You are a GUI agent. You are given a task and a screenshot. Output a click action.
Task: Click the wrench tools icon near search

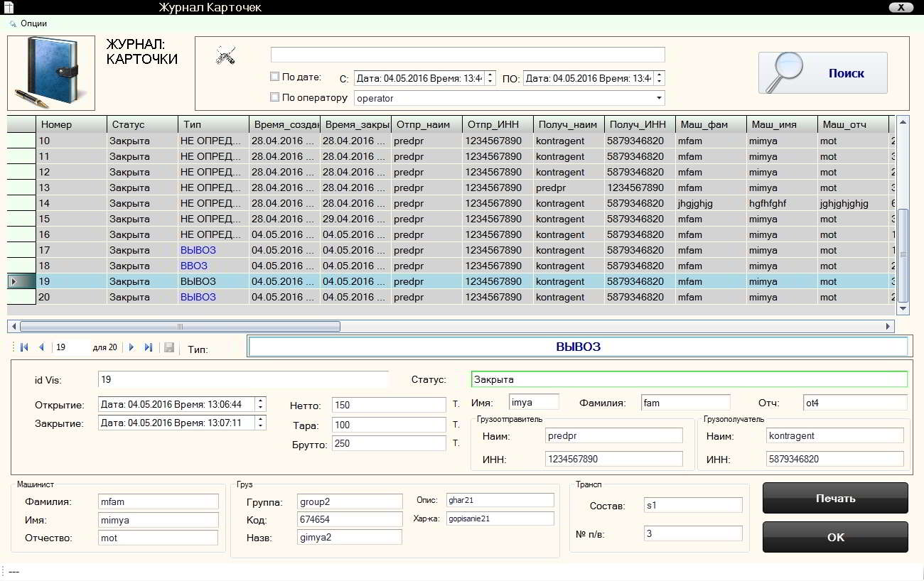click(x=225, y=55)
